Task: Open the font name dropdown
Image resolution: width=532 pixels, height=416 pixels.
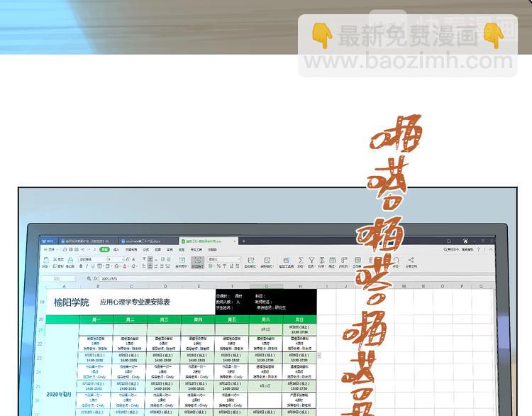Action: click(92, 259)
